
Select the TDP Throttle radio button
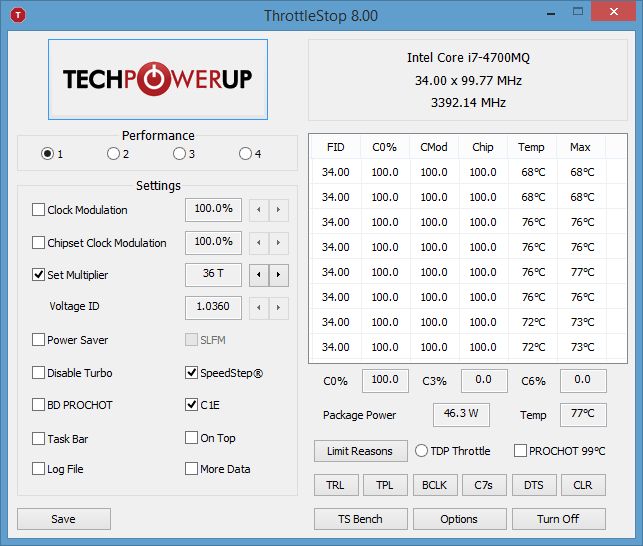(x=422, y=451)
